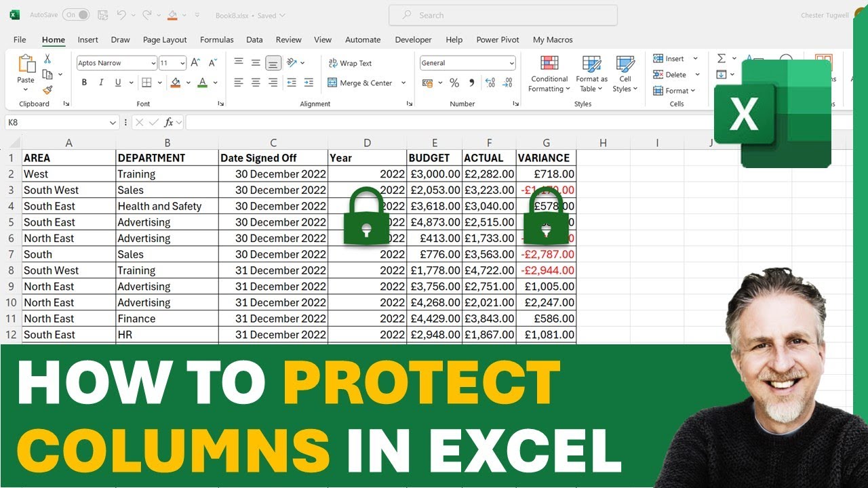Switch to the Page Layout tab
The height and width of the screenshot is (488, 868).
pos(165,39)
